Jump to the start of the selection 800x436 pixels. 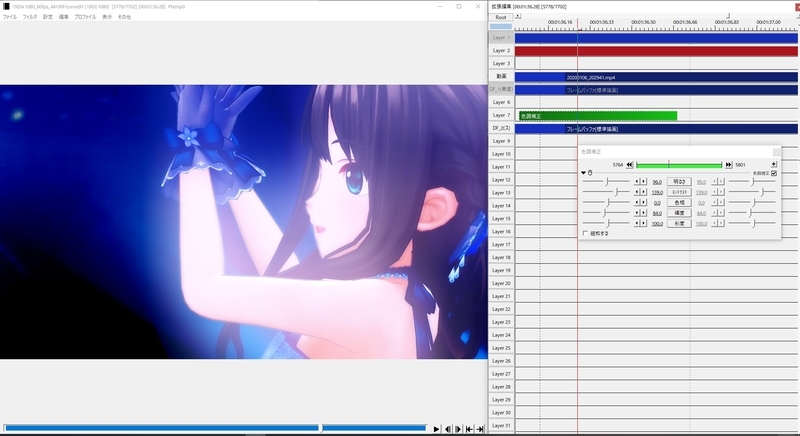tap(469, 429)
